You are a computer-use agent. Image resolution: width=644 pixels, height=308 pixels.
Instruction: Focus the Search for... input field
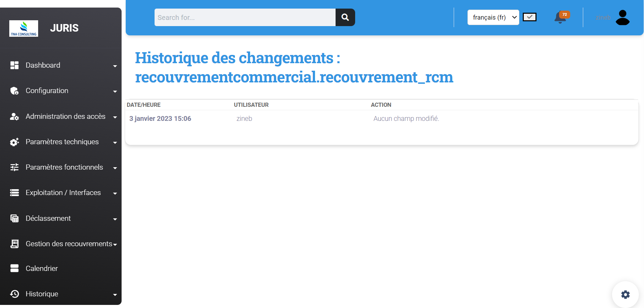coord(245,18)
